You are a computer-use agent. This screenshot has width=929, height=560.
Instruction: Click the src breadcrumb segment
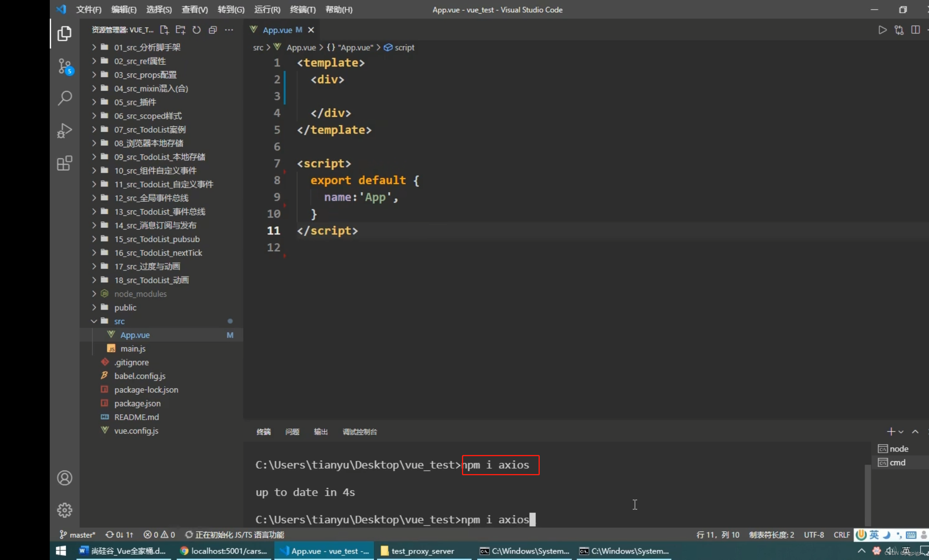coord(258,47)
